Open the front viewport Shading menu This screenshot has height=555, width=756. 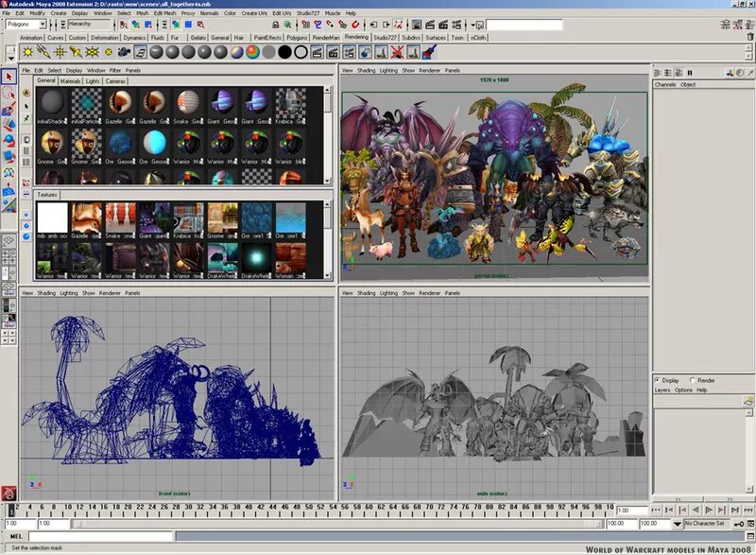point(46,293)
